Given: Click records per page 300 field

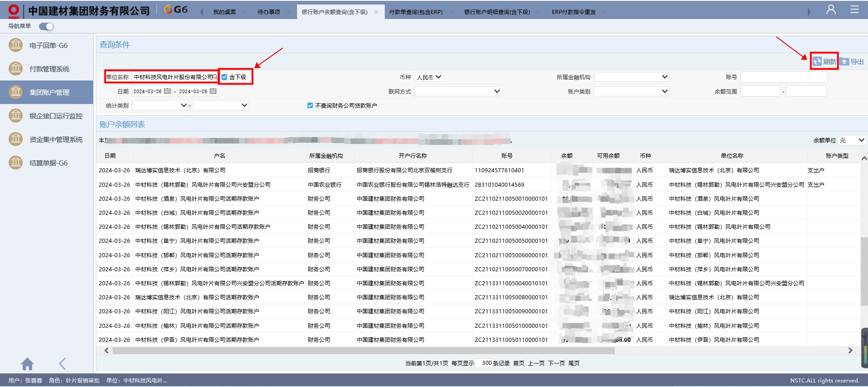Looking at the screenshot, I should [x=484, y=363].
